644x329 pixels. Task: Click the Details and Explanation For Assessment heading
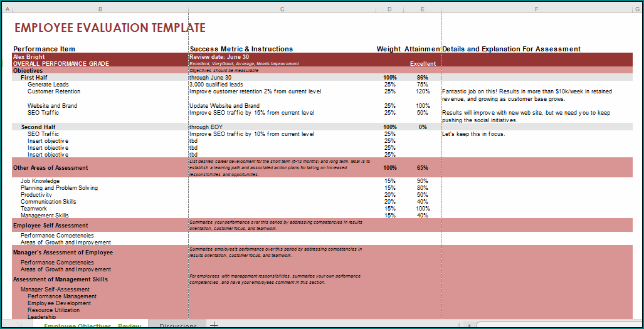511,50
